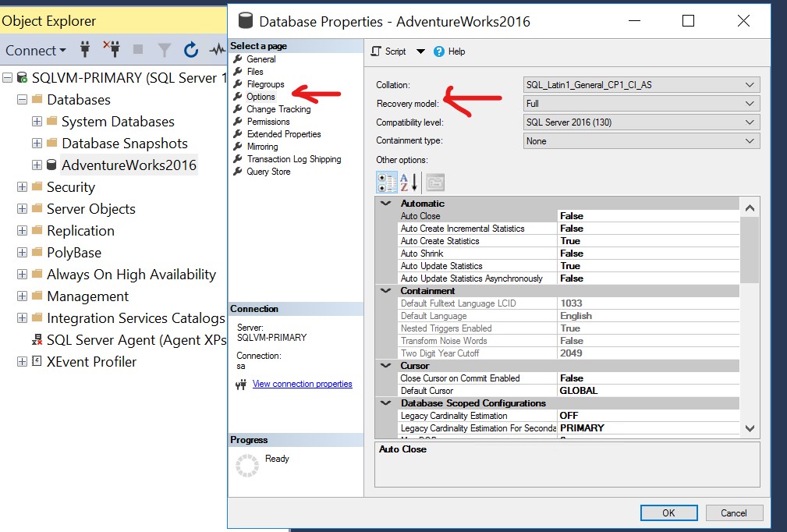Open the General page
Viewport: 787px width, 532px height.
tap(261, 59)
